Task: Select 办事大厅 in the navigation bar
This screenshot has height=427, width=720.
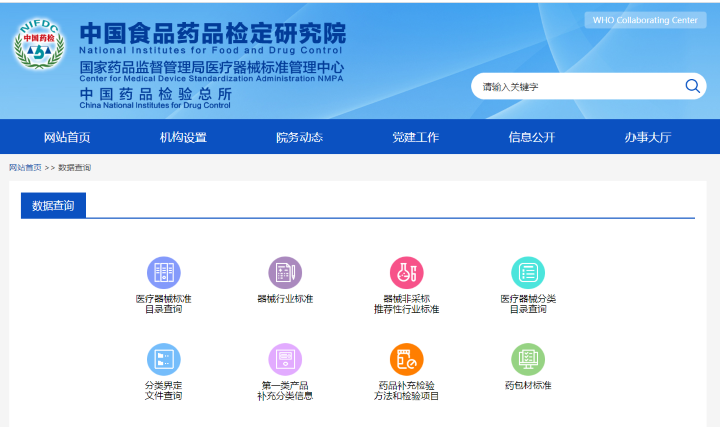Action: [647, 137]
